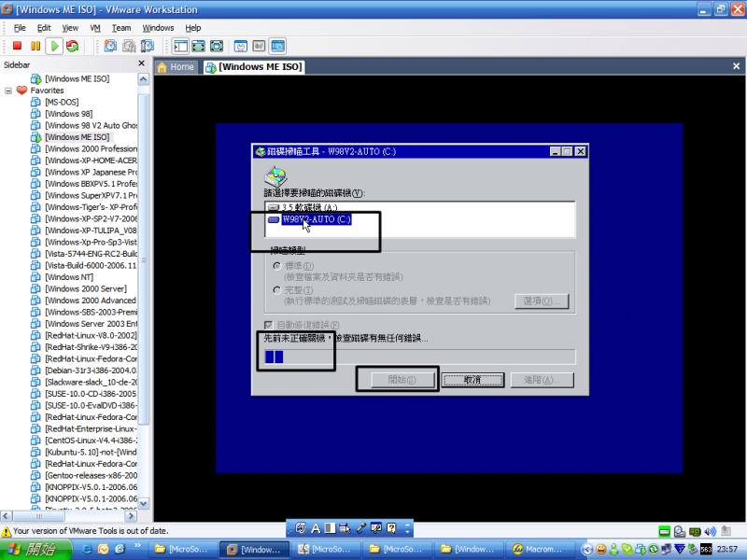The height and width of the screenshot is (560, 747).
Task: Select the 3.5 floppy (A:) drive entry
Action: click(x=303, y=207)
